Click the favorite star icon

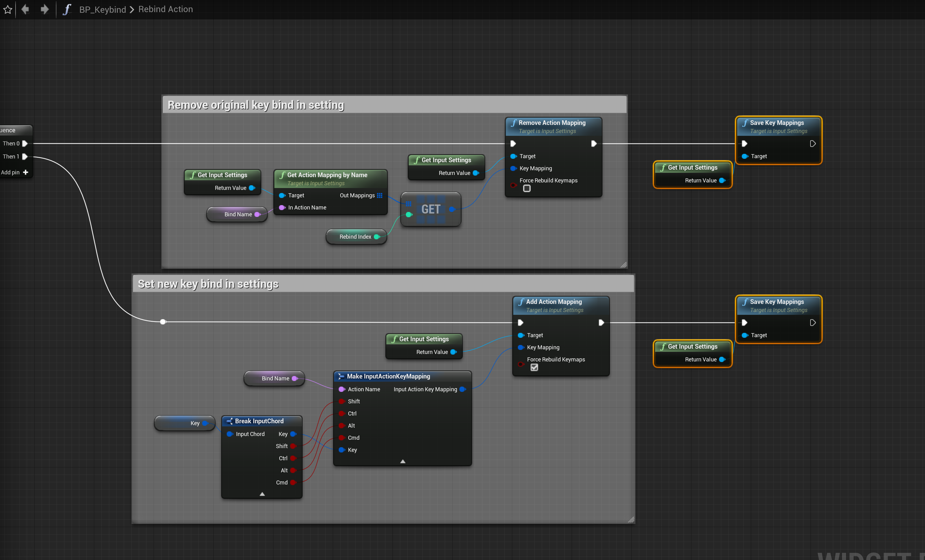8,9
